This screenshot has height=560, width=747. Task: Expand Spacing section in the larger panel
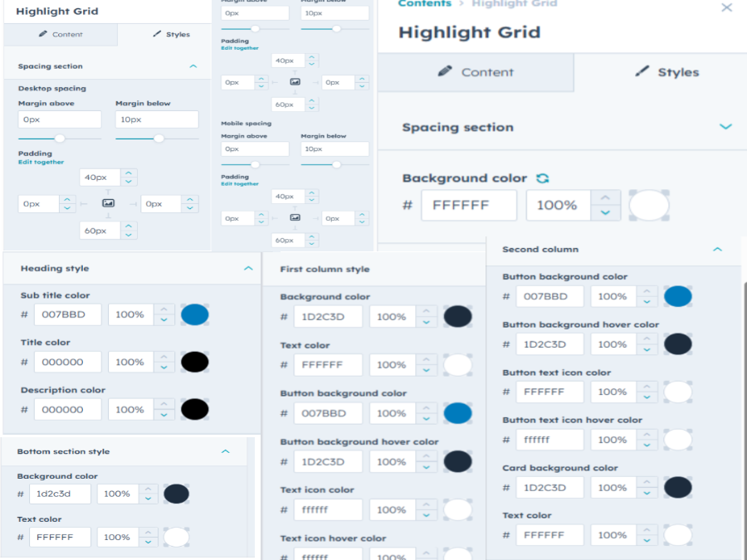725,127
